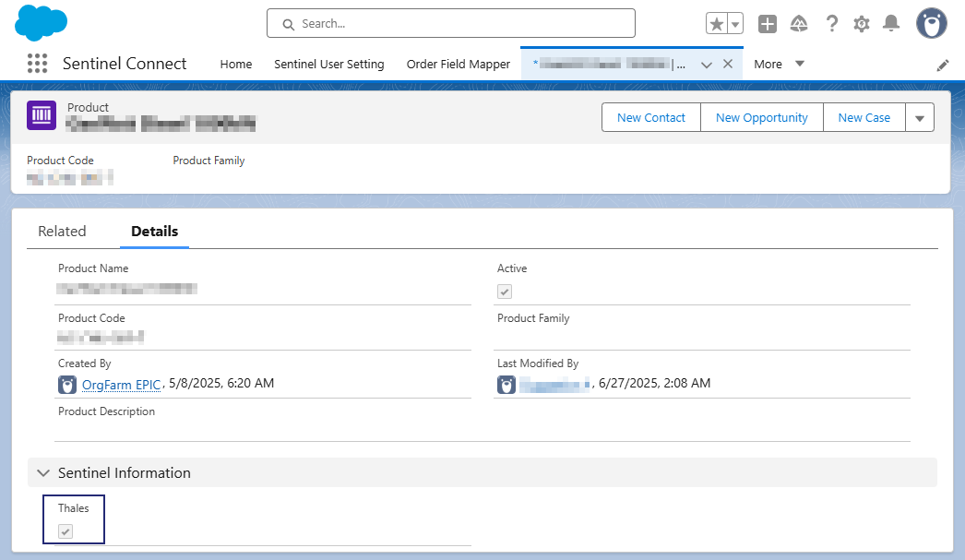Open the user profile avatar

(x=931, y=24)
